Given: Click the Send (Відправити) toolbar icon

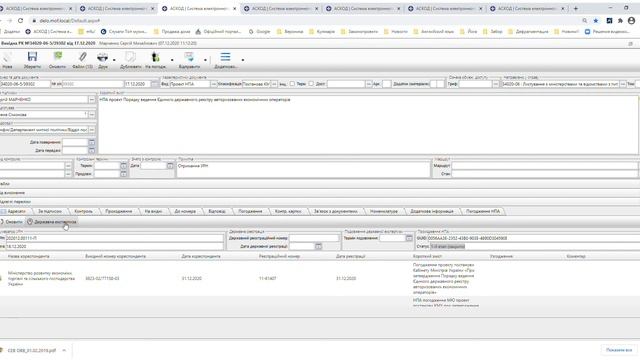Looking at the screenshot, I should click(x=189, y=57).
